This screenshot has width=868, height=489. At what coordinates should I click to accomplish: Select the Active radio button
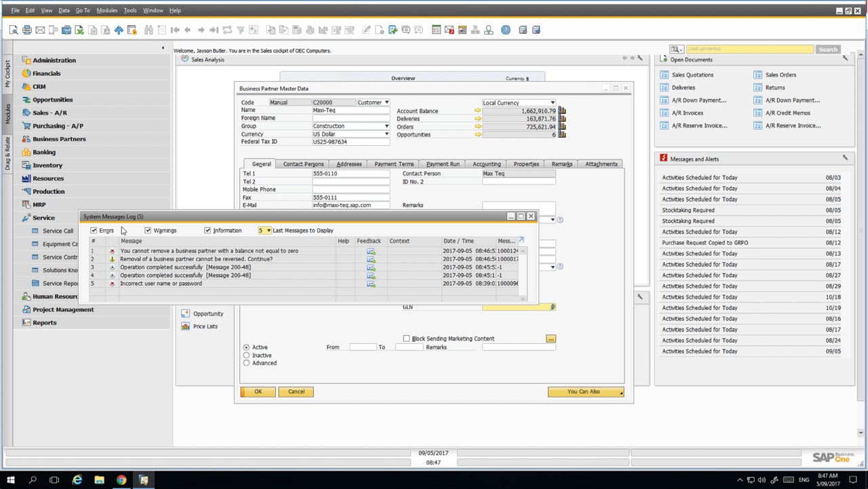(246, 347)
